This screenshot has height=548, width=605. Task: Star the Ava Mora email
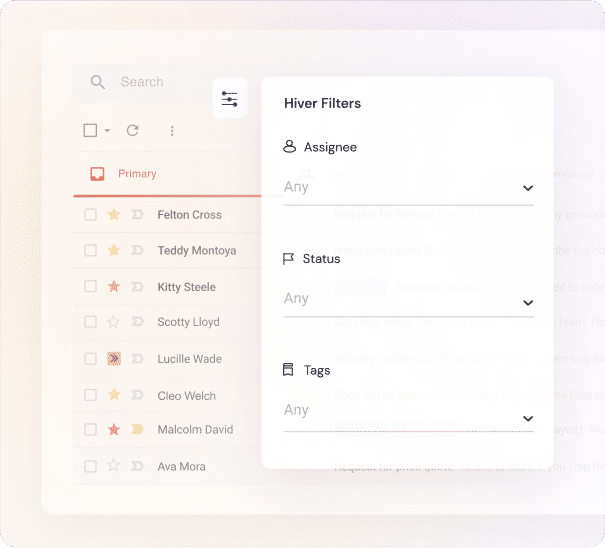[113, 465]
